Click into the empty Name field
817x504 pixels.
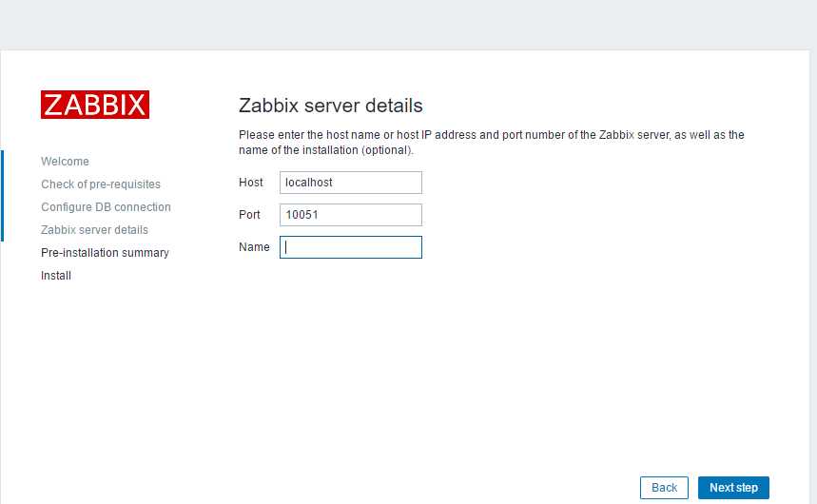[351, 247]
